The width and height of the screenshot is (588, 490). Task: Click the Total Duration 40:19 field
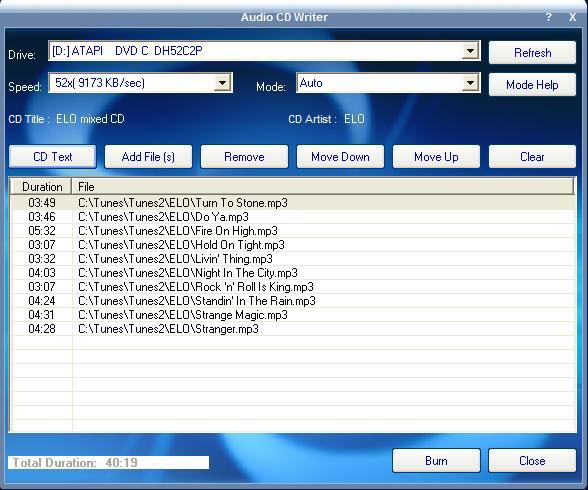coord(108,462)
